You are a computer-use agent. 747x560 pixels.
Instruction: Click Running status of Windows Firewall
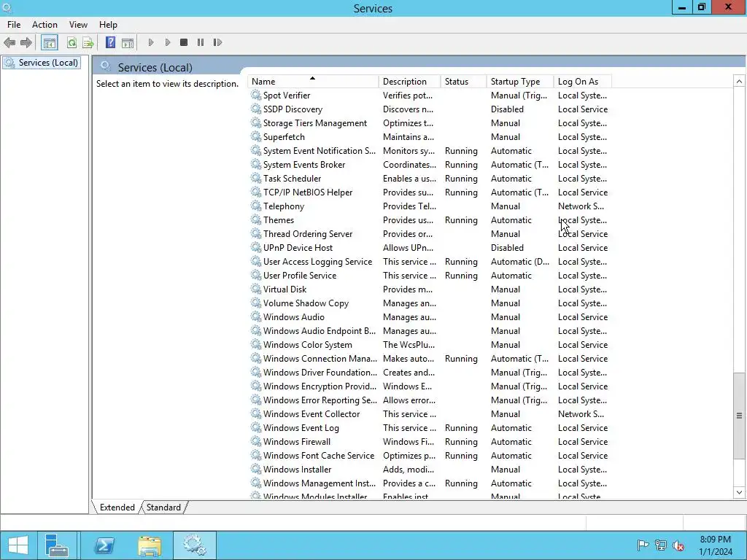(x=461, y=441)
